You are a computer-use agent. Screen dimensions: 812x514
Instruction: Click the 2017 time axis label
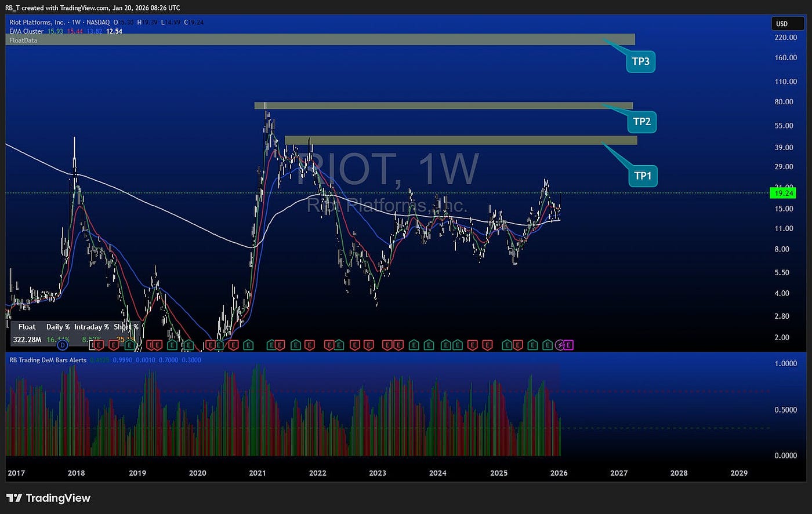tap(16, 473)
